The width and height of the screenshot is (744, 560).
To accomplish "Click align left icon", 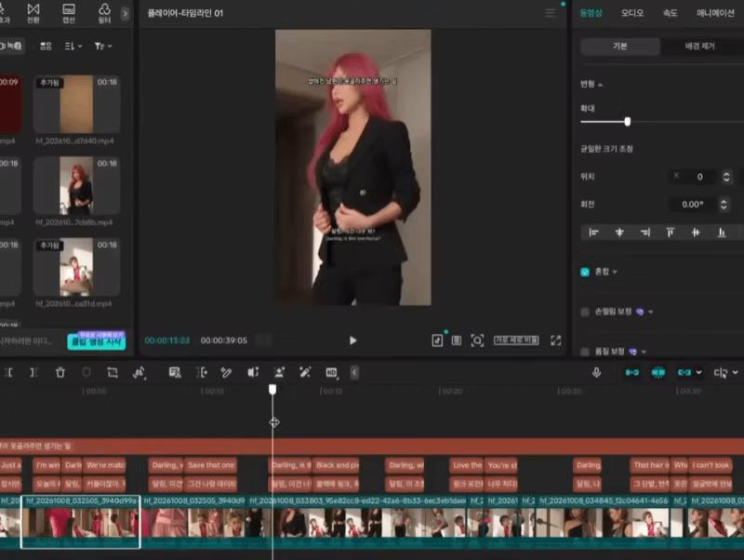I will point(593,232).
